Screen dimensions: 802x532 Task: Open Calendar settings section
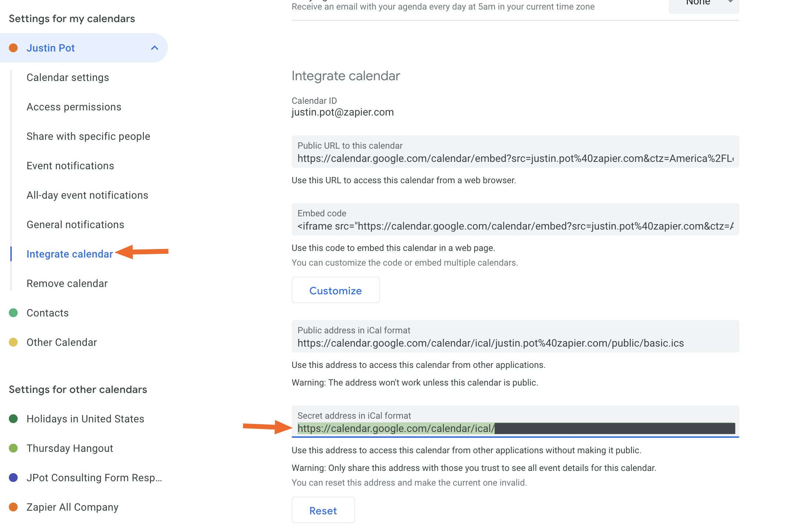(68, 77)
